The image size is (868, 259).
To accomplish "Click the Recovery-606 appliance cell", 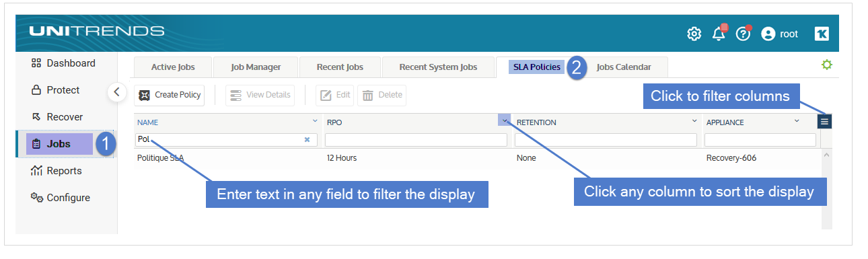I will [731, 158].
